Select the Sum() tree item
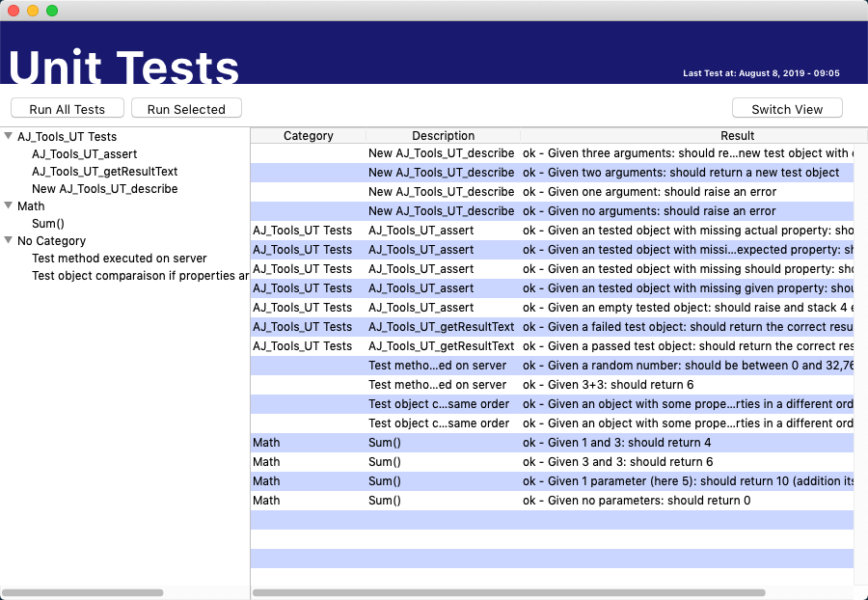The width and height of the screenshot is (868, 600). coord(48,224)
